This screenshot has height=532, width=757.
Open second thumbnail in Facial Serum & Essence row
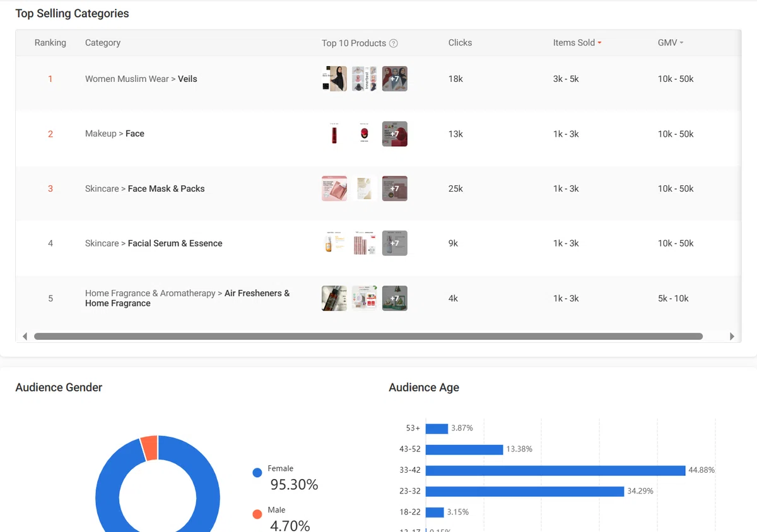click(x=365, y=243)
